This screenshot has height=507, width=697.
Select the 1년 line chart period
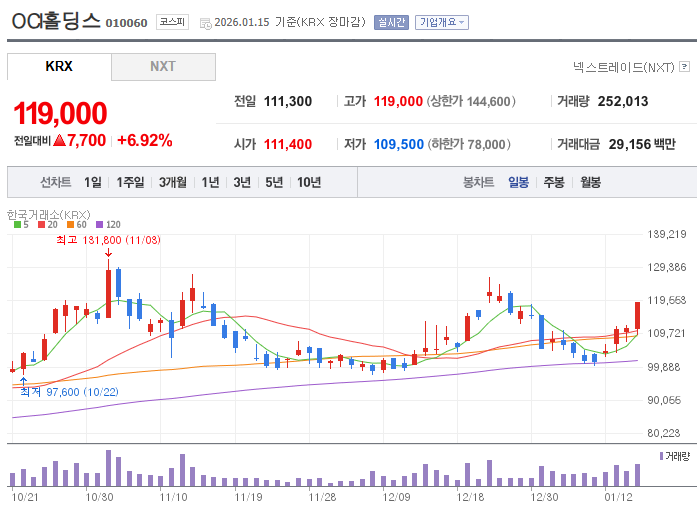coord(210,182)
